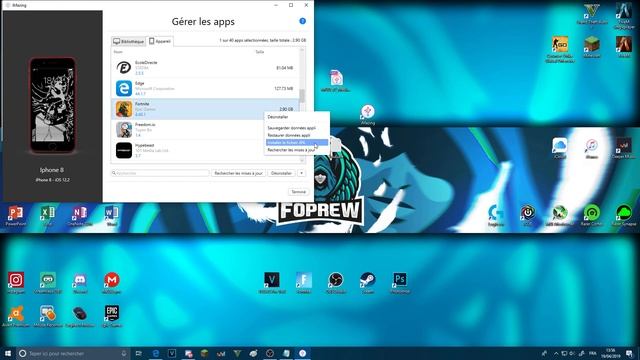Screen dimensions: 640x360
Task: Open PowerPoint desktop shortcut
Action: [16, 216]
